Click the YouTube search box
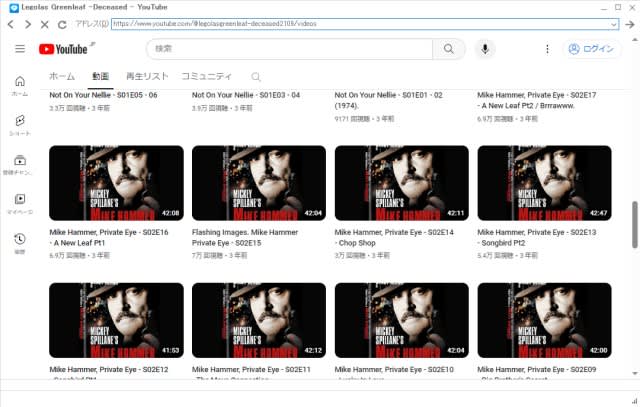This screenshot has width=640, height=407. coord(289,49)
